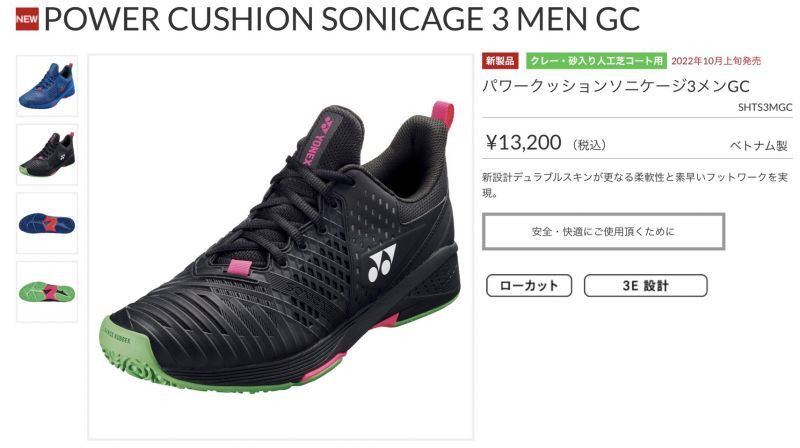View the blue outsole thumbnail
The image size is (800, 448).
pyautogui.click(x=47, y=223)
